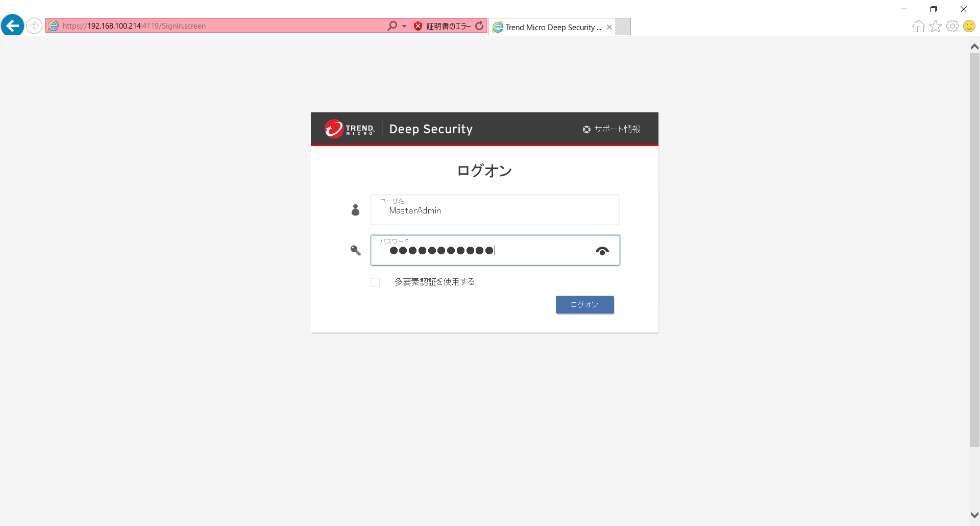Click the 多要素認証を使用する label text
The width and height of the screenshot is (980, 526).
pos(434,282)
